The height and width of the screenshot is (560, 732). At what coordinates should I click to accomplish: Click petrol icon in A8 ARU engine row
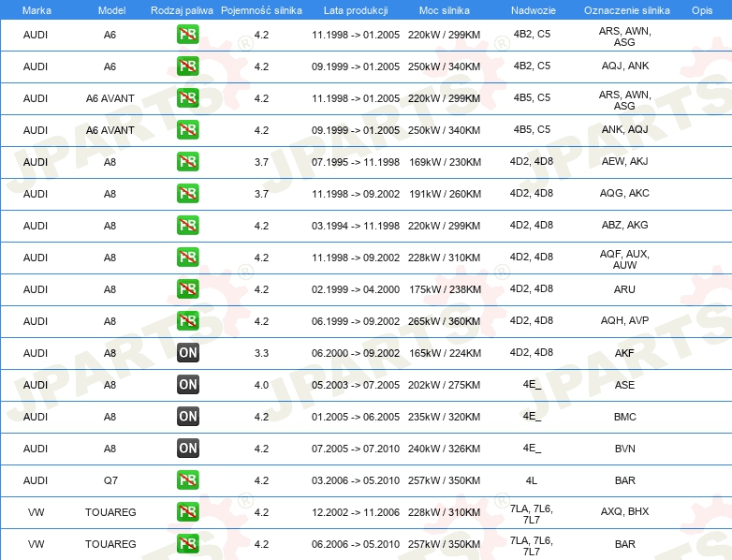point(187,288)
